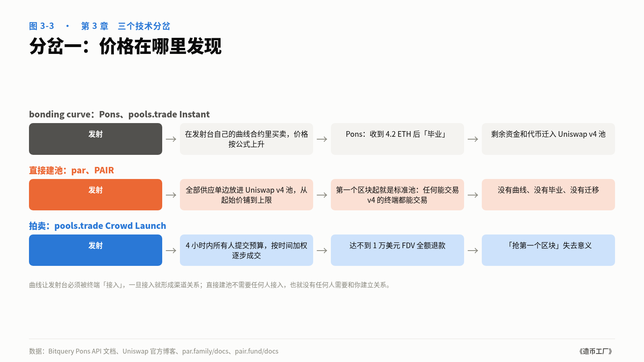Click the blue 发射 box
644x362 pixels.
(x=95, y=250)
